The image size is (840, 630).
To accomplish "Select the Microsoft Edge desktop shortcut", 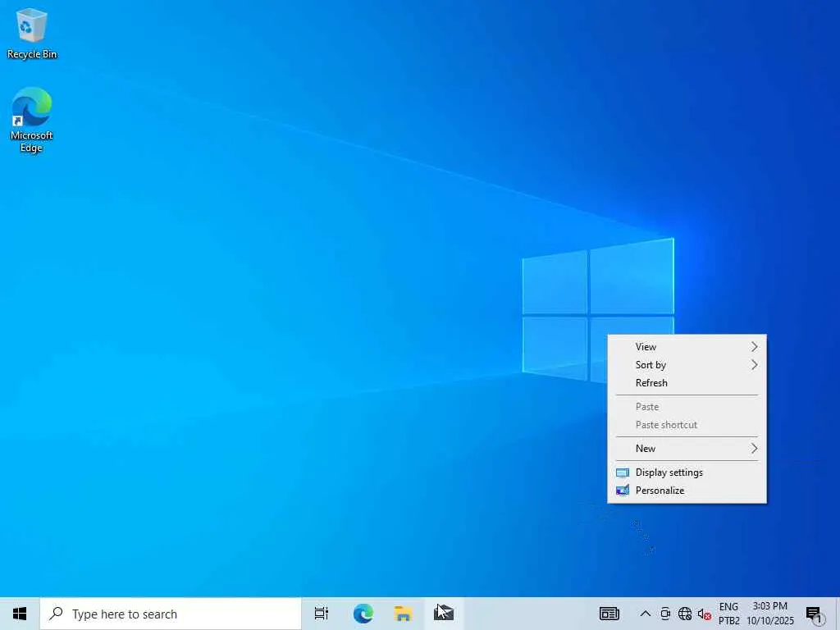I will pyautogui.click(x=32, y=120).
